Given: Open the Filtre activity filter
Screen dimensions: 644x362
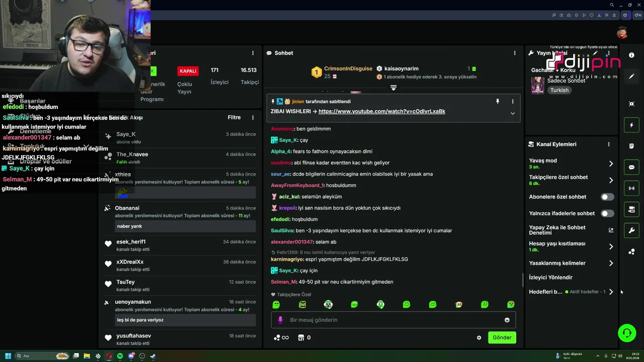Looking at the screenshot, I should coord(234,118).
